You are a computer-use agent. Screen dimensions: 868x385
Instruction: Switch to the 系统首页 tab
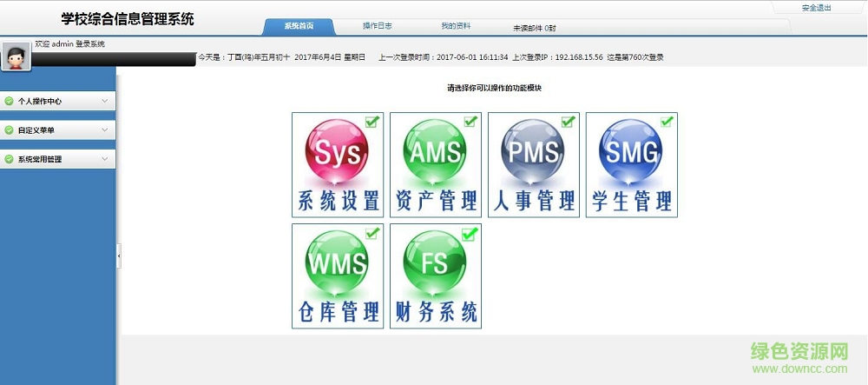tap(299, 26)
